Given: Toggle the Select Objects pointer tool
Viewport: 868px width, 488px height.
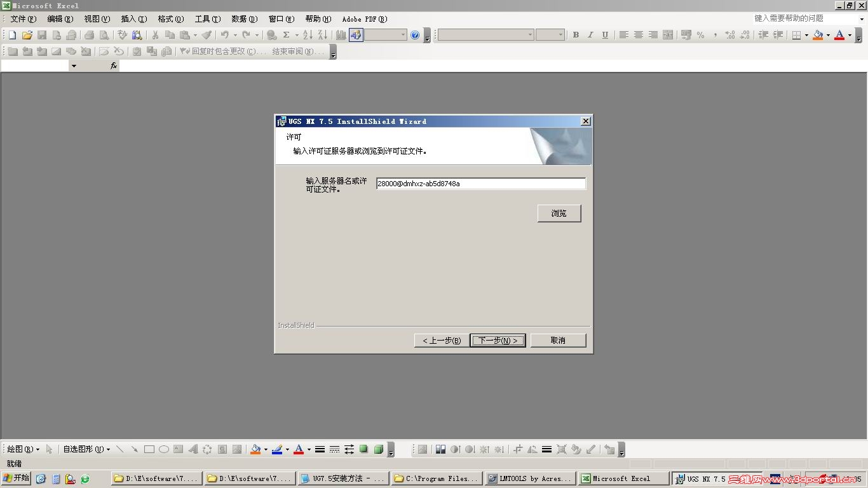Looking at the screenshot, I should point(49,449).
